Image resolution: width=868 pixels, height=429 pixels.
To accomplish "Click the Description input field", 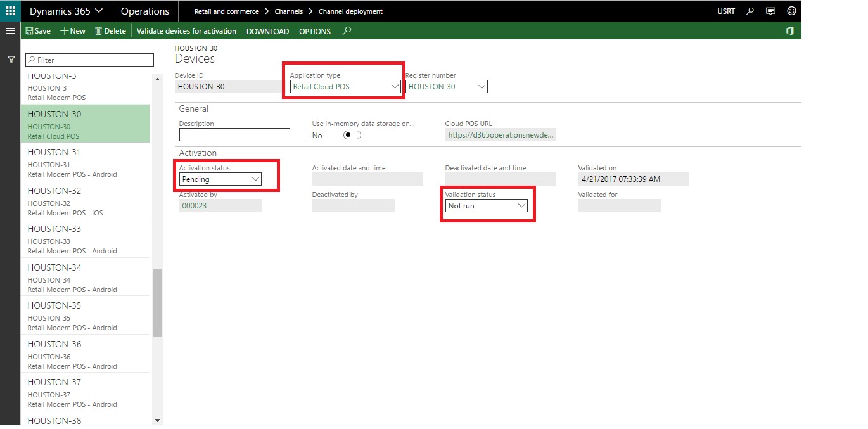I will (234, 134).
